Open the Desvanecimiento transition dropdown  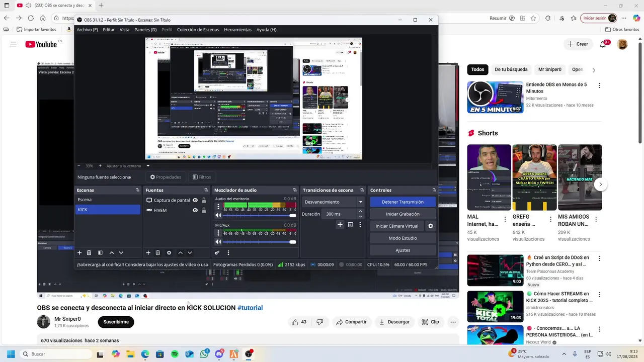tap(333, 202)
